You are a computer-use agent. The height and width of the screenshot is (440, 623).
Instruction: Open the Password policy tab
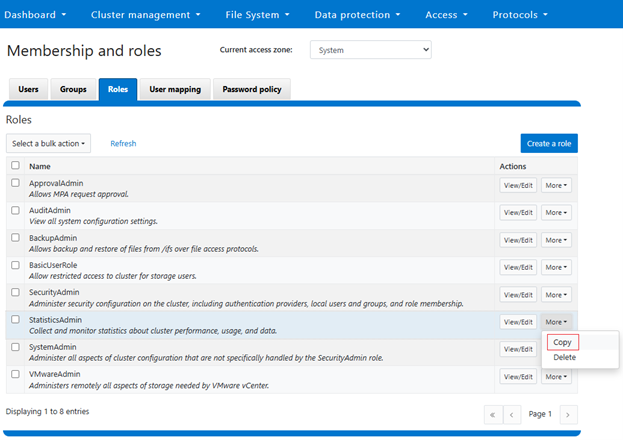click(251, 89)
